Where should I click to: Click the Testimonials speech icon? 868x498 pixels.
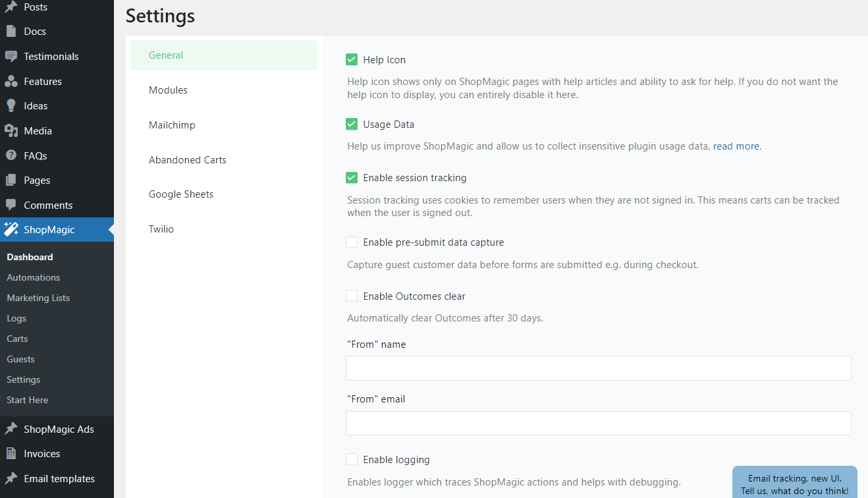pos(11,56)
